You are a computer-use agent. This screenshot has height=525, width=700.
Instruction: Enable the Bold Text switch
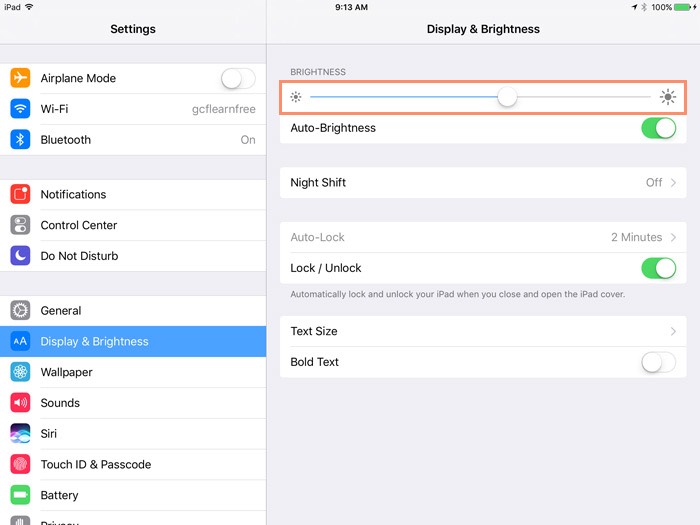click(658, 362)
